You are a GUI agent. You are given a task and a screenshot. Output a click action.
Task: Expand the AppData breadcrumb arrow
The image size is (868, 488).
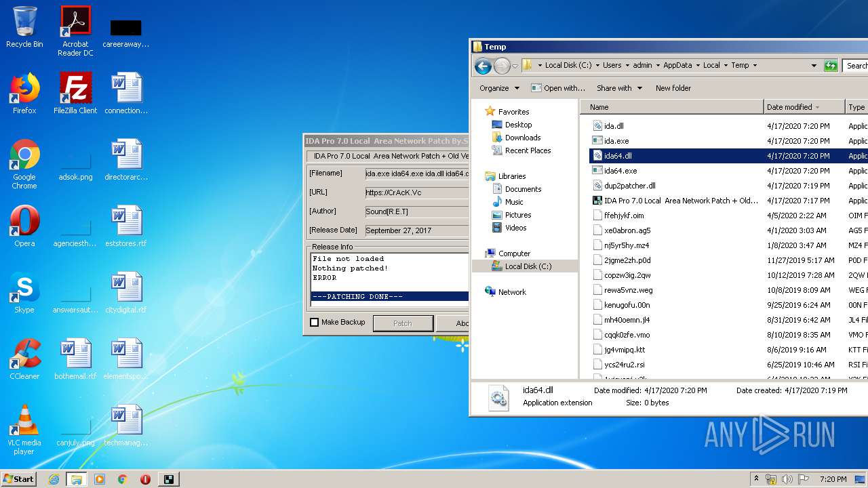point(697,66)
